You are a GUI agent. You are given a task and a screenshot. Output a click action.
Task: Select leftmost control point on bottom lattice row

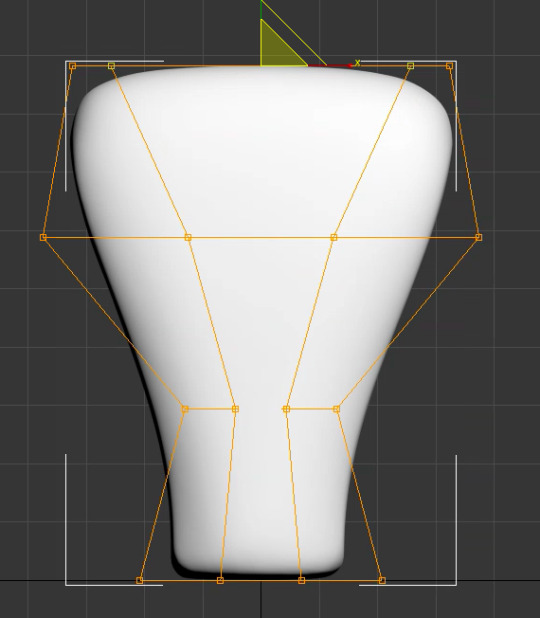139,580
